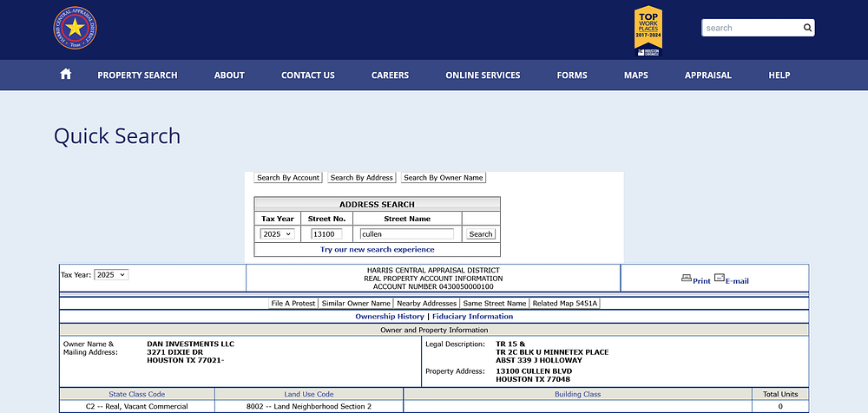Click the magnifier icon in site search
This screenshot has height=413, width=868.
(807, 28)
